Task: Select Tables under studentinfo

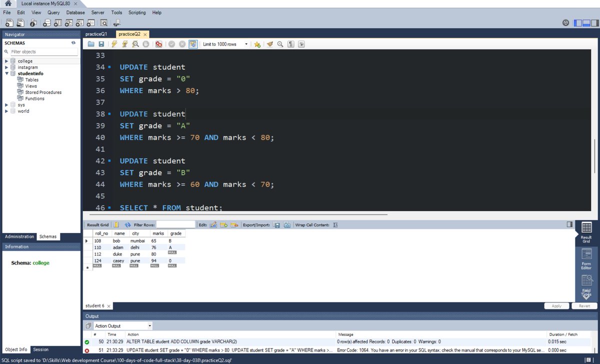Action: coord(31,80)
